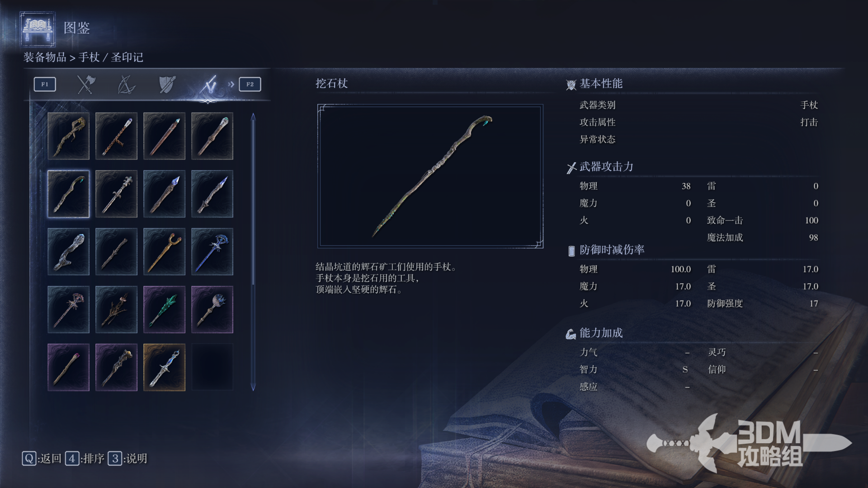Screen dimensions: 868x488
Task: Open the encyclopedia book icon
Action: tap(38, 29)
